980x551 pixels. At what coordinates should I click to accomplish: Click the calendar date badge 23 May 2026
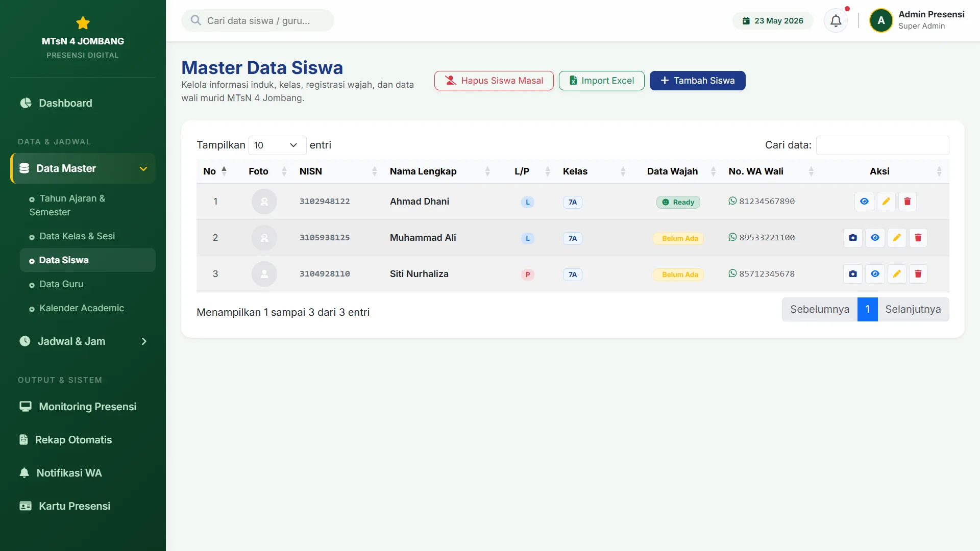(x=773, y=21)
